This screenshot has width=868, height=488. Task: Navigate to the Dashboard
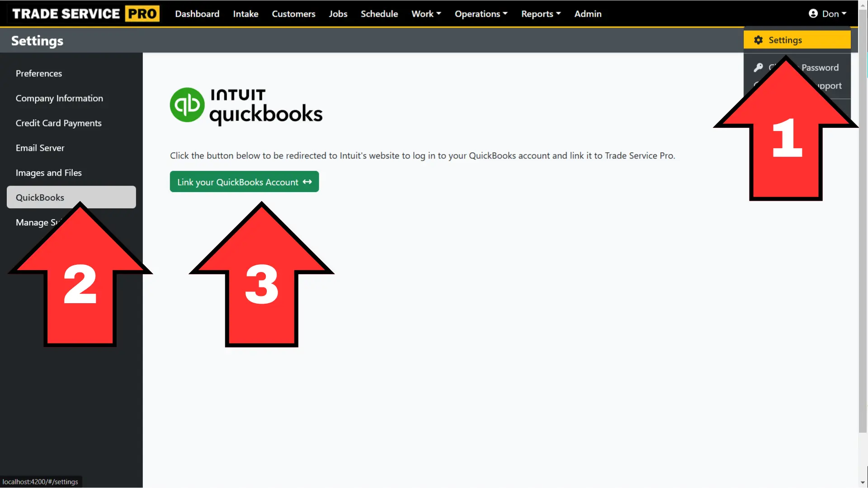(197, 14)
